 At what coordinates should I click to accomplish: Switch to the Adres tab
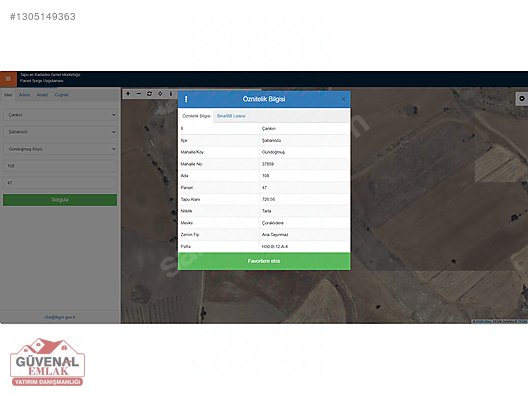pos(25,95)
